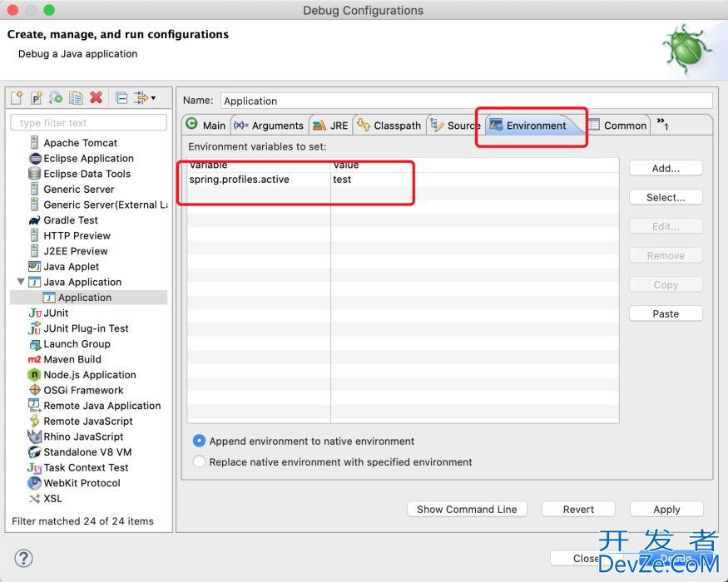The width and height of the screenshot is (728, 582).
Task: Select the Application launch configuration
Action: point(88,298)
